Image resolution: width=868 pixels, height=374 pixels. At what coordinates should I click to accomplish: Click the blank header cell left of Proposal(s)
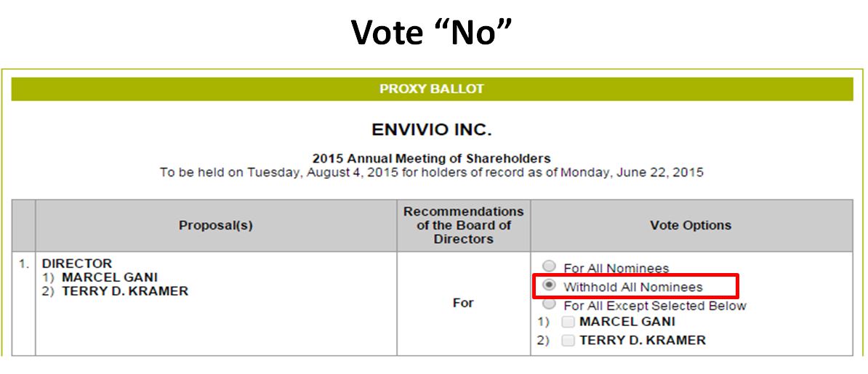point(24,225)
